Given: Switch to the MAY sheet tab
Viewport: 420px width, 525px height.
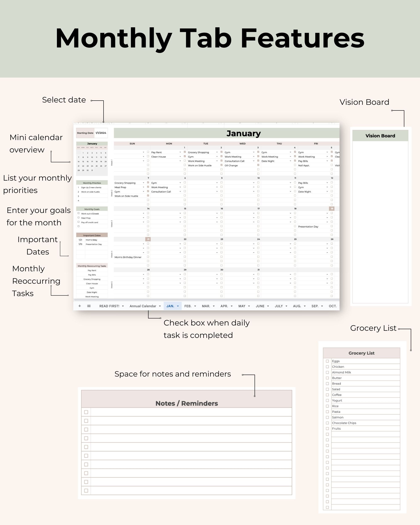Looking at the screenshot, I should click(242, 306).
